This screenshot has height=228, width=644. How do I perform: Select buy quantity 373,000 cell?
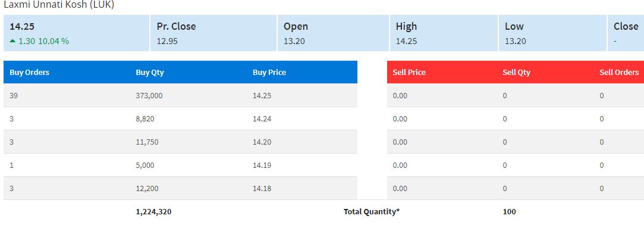pos(149,96)
